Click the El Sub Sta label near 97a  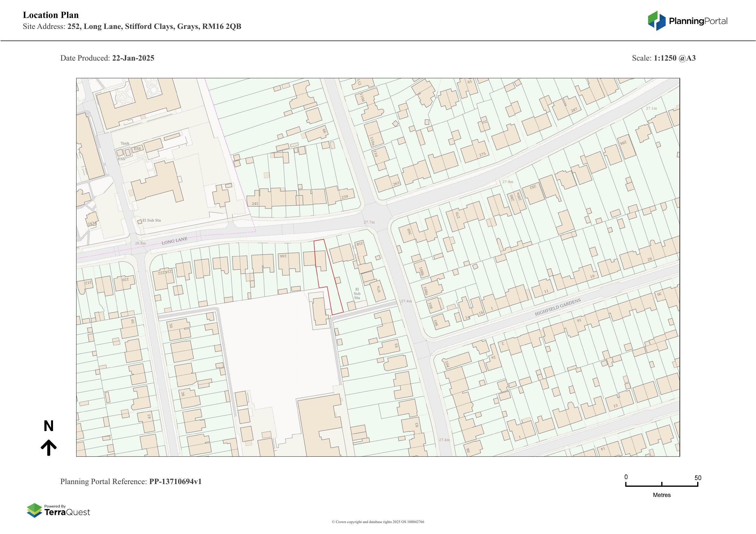pos(357,293)
